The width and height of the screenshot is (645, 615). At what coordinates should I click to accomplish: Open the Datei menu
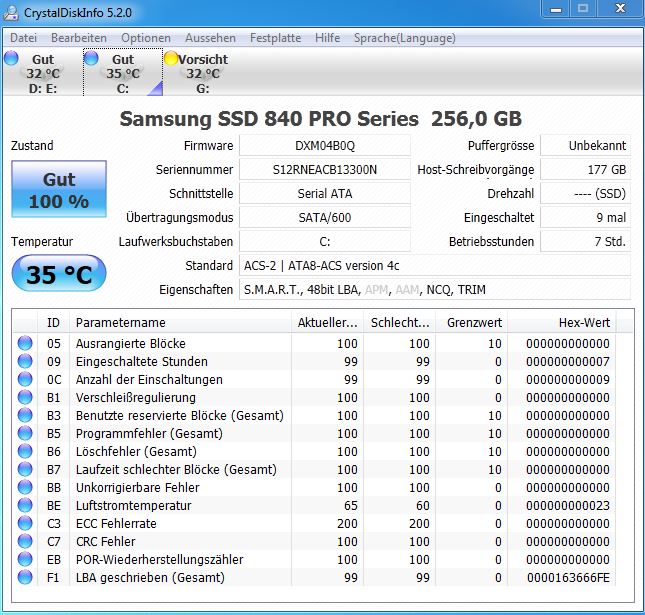[x=23, y=38]
